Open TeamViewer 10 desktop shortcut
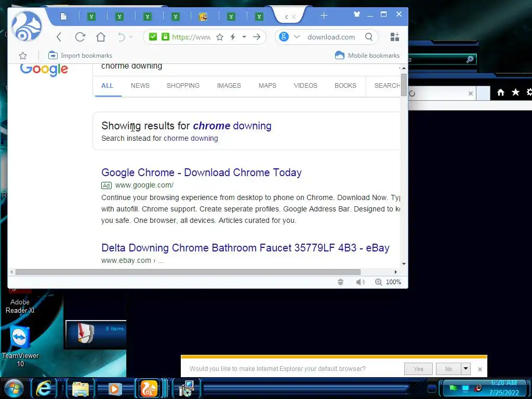The image size is (532, 399). click(x=20, y=346)
